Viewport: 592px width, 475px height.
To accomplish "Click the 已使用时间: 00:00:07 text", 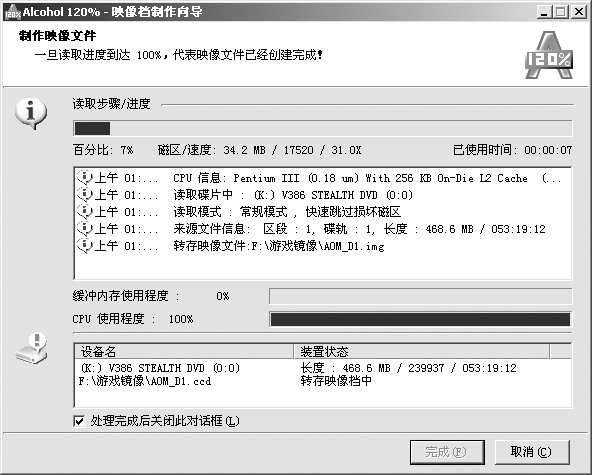I will click(513, 150).
